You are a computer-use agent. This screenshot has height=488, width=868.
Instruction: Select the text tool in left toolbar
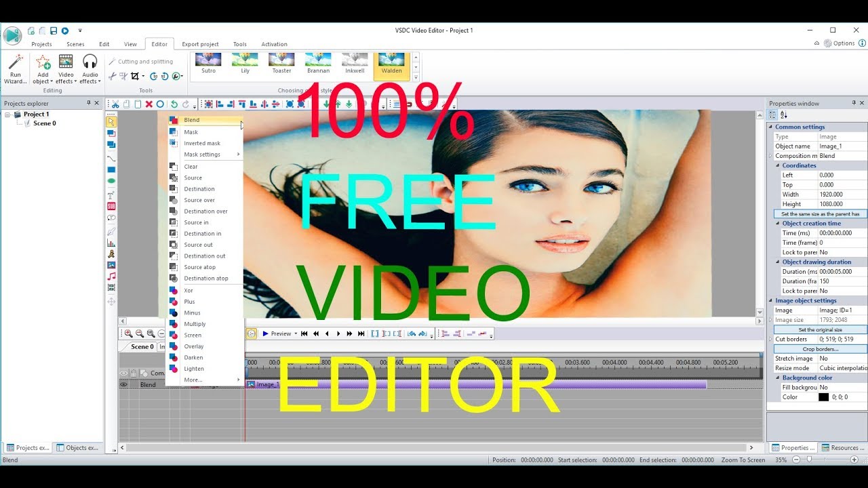point(111,195)
